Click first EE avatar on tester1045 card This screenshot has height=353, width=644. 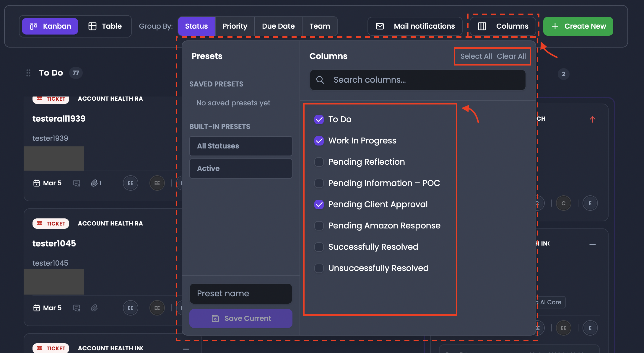(x=131, y=308)
